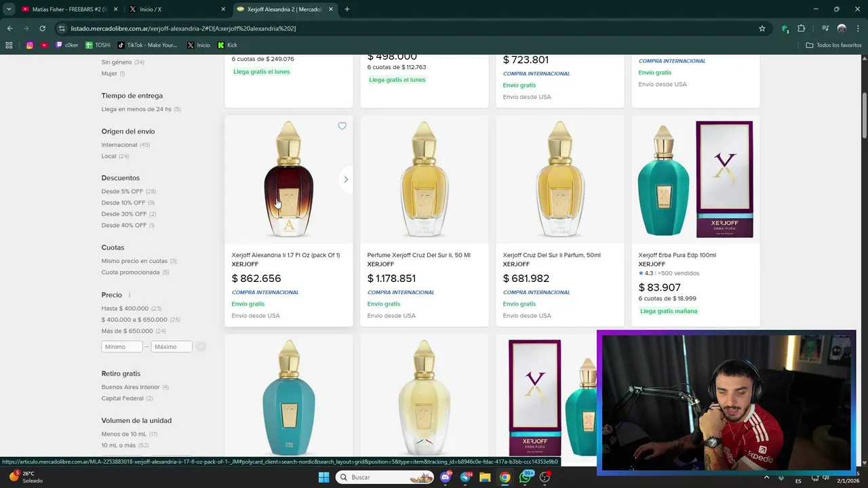Viewport: 868px width, 488px height.
Task: Open the Windows Start menu
Action: [x=323, y=477]
